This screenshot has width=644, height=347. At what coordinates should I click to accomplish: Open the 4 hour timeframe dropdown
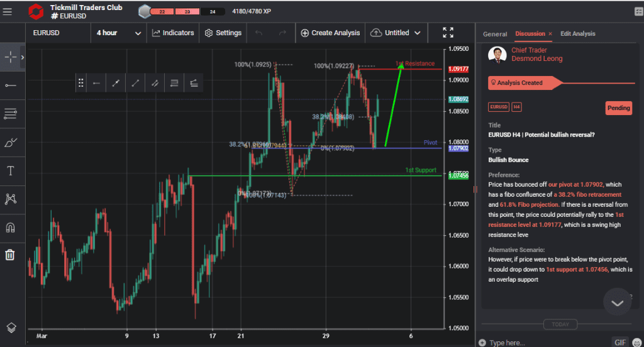coord(119,33)
